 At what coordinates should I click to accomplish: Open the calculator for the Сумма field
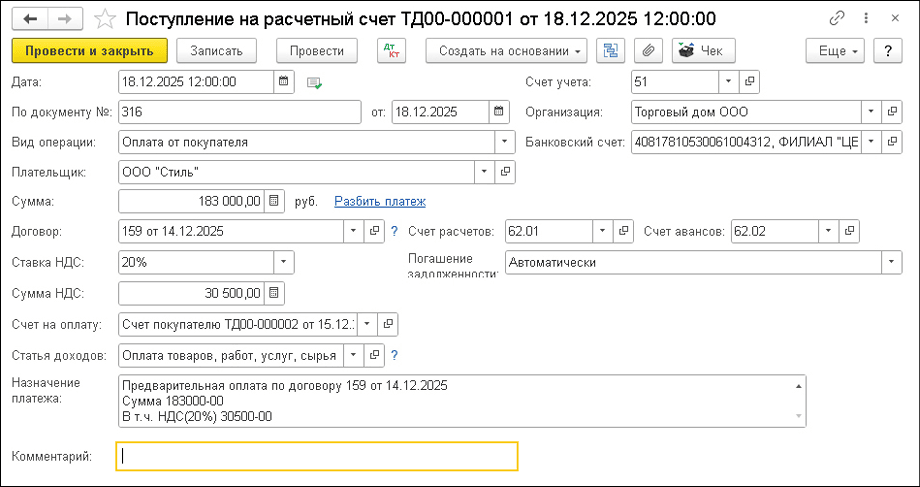coord(275,202)
